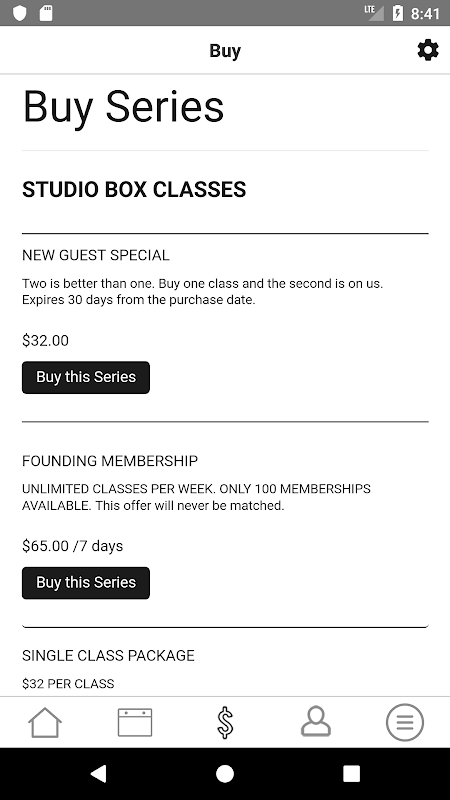The width and height of the screenshot is (450, 800).
Task: Tap the battery icon in status bar
Action: (398, 13)
